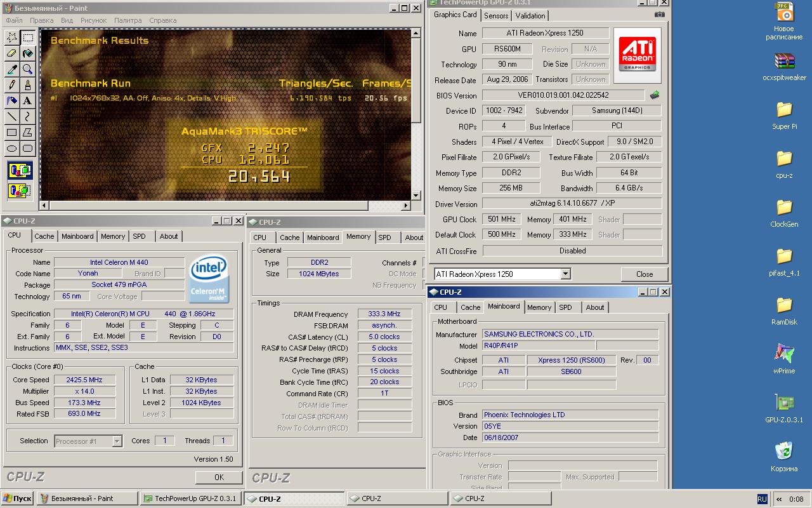Click the SAMSUNG ELECTRONICS manufacturer field
Viewport: 812px width, 508px height.
pos(570,334)
